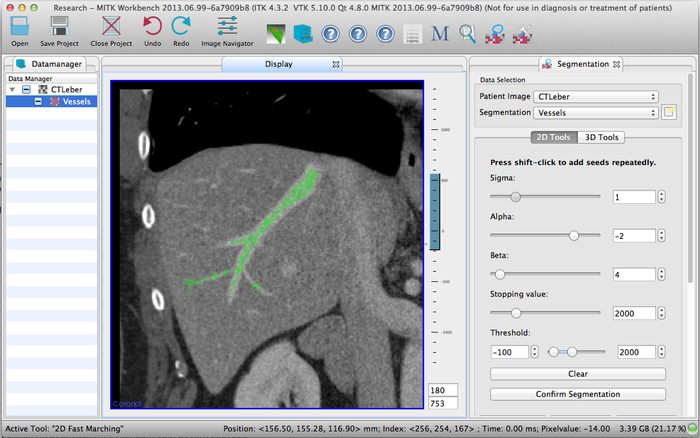Image resolution: width=700 pixels, height=438 pixels.
Task: Click the magnifying glass toolbar icon
Action: click(x=467, y=34)
